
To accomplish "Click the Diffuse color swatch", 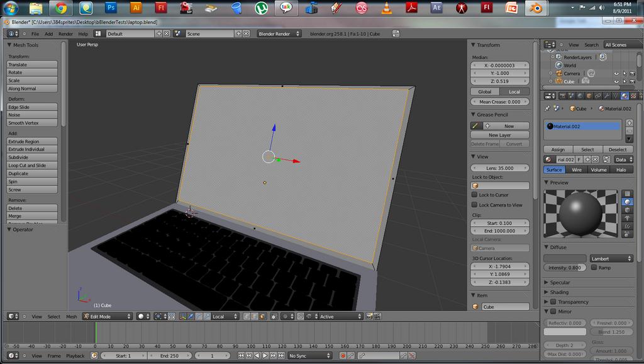I will (565, 258).
